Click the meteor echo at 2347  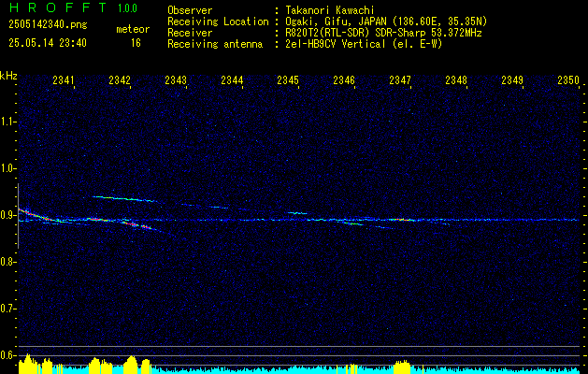click(402, 220)
